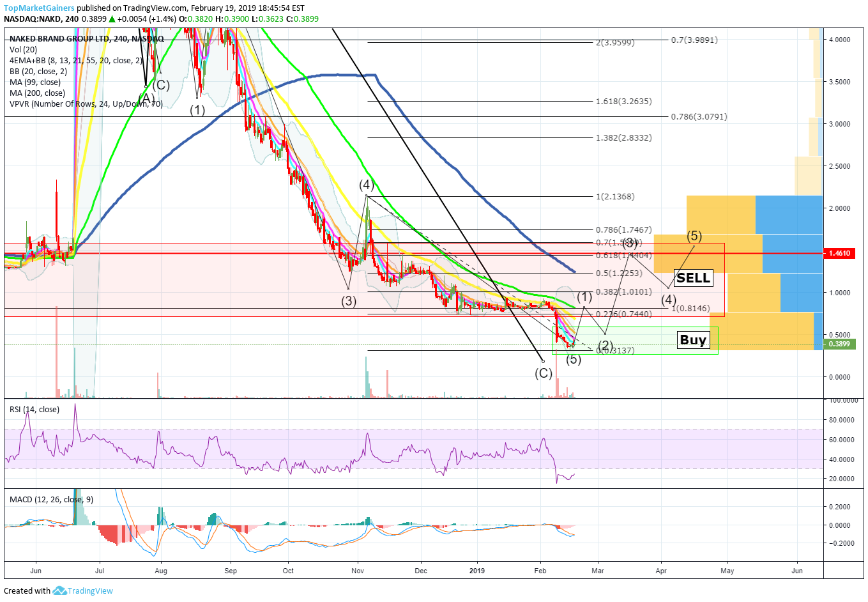Select the Oct label on time axis
This screenshot has height=602, width=868.
click(288, 571)
